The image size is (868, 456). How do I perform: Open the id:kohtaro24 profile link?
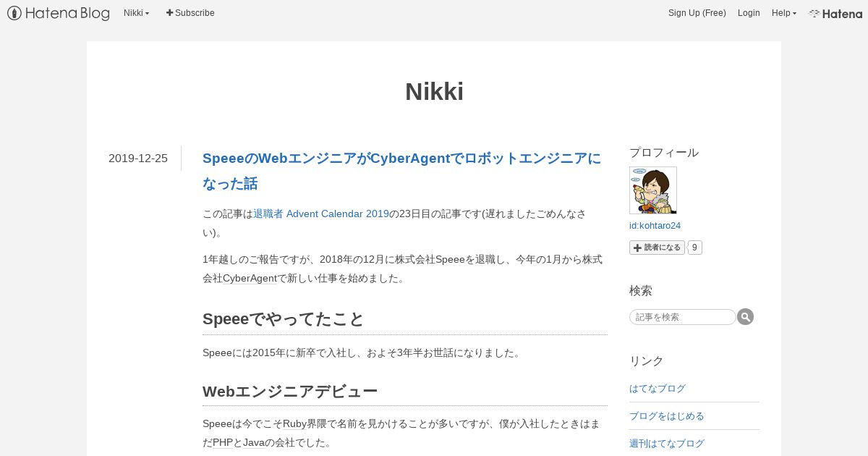click(655, 226)
